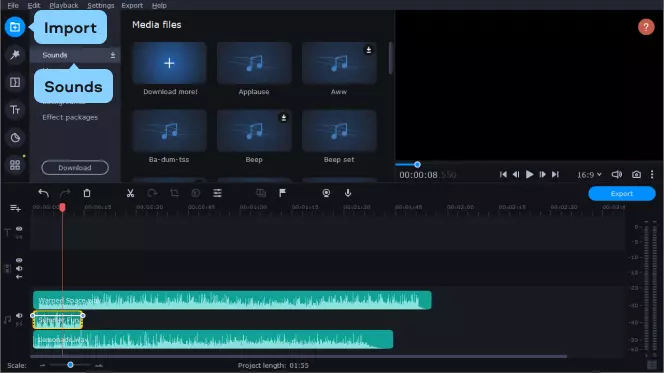Play the preview

point(529,174)
